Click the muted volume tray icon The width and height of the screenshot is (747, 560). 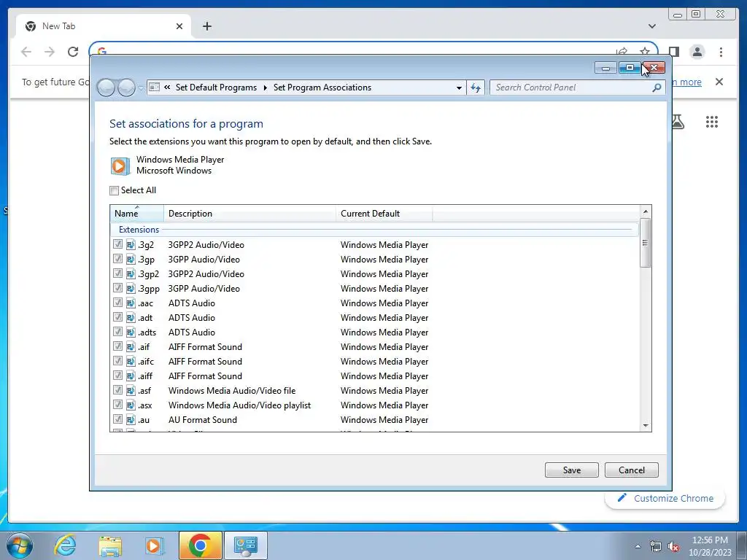click(x=673, y=547)
